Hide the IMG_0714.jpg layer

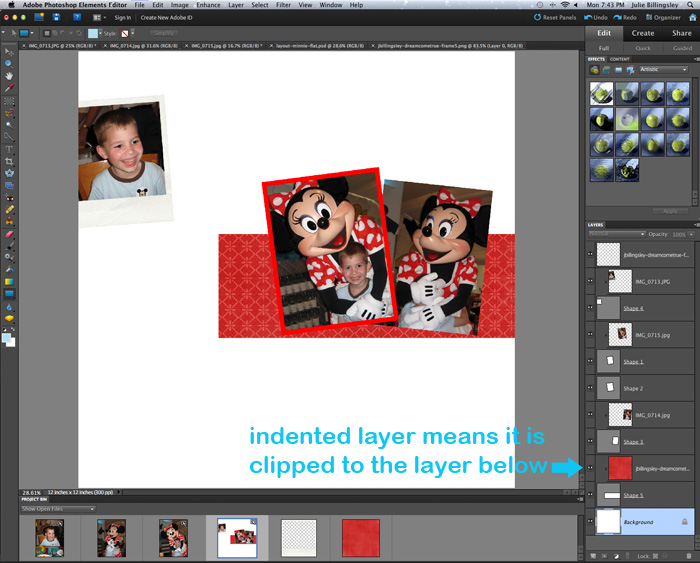590,414
